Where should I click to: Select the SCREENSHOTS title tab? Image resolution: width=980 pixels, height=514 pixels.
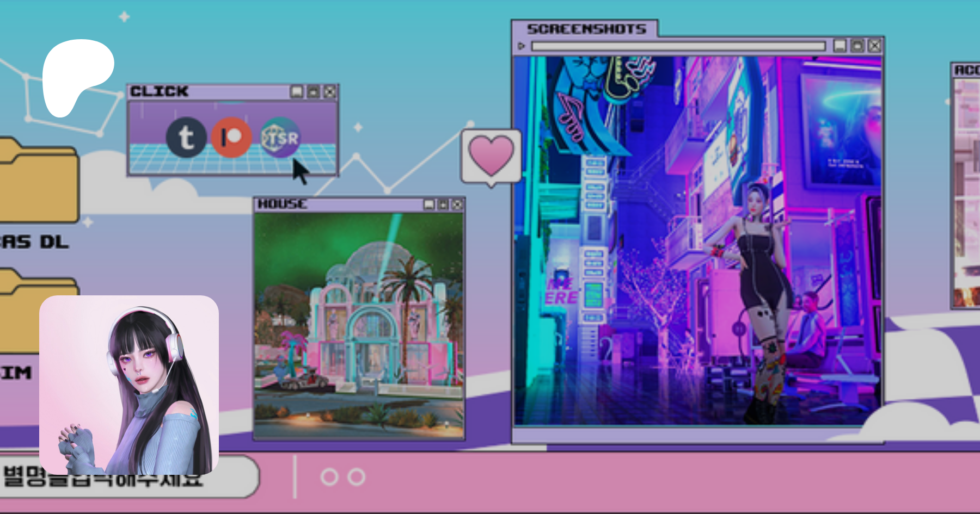[586, 29]
